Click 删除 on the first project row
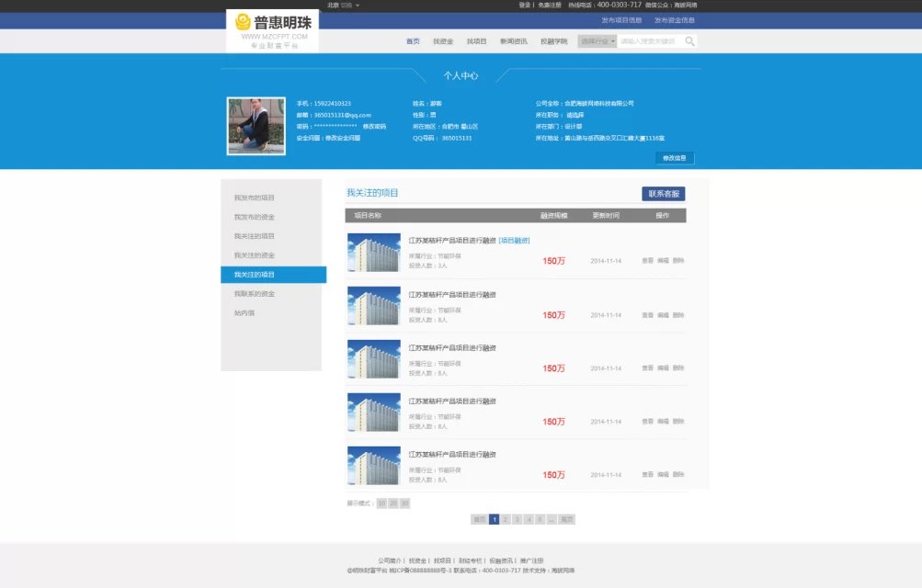Screen dimensions: 922x588 click(x=678, y=261)
